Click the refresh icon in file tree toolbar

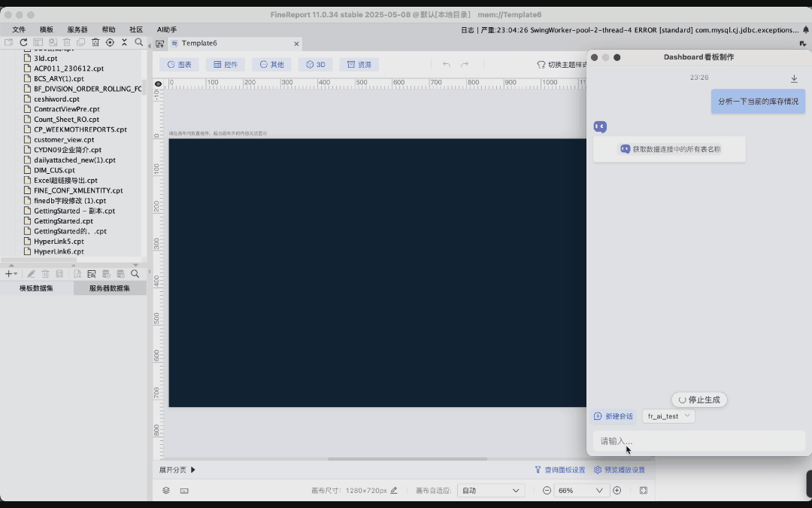point(23,42)
